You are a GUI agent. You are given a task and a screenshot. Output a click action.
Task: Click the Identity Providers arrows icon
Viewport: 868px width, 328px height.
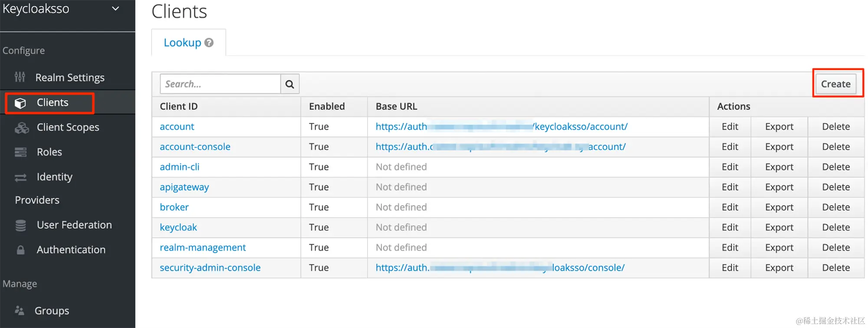coord(20,177)
